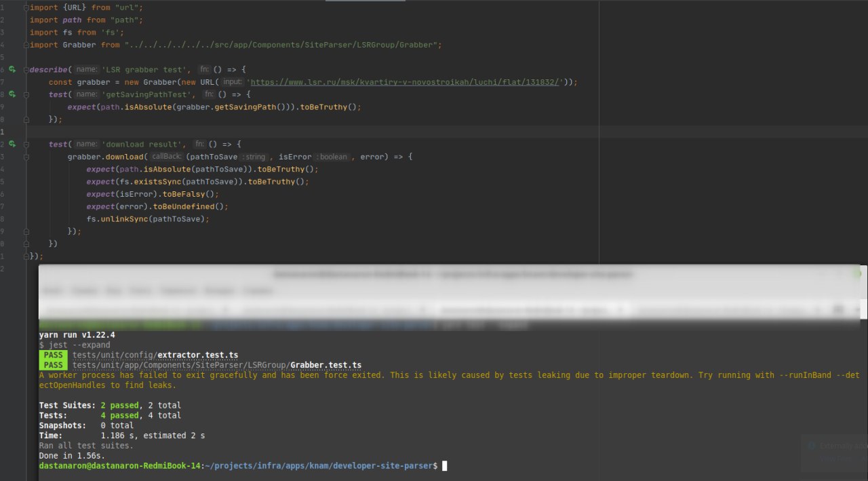
Task: Click the final '});' fold end marker
Action: [26, 256]
